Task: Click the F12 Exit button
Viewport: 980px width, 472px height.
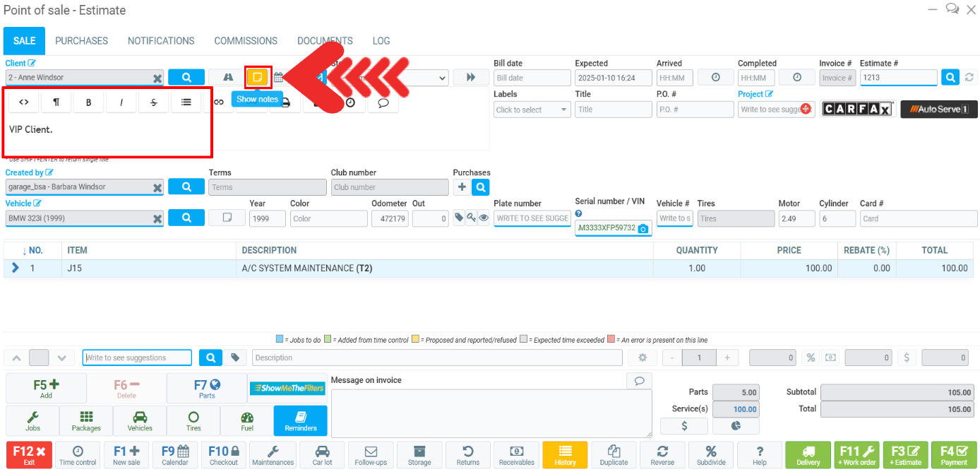Action: [x=29, y=455]
